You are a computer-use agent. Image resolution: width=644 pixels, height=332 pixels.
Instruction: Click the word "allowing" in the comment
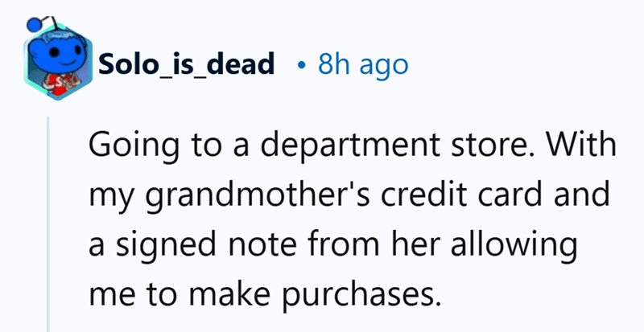click(x=514, y=244)
